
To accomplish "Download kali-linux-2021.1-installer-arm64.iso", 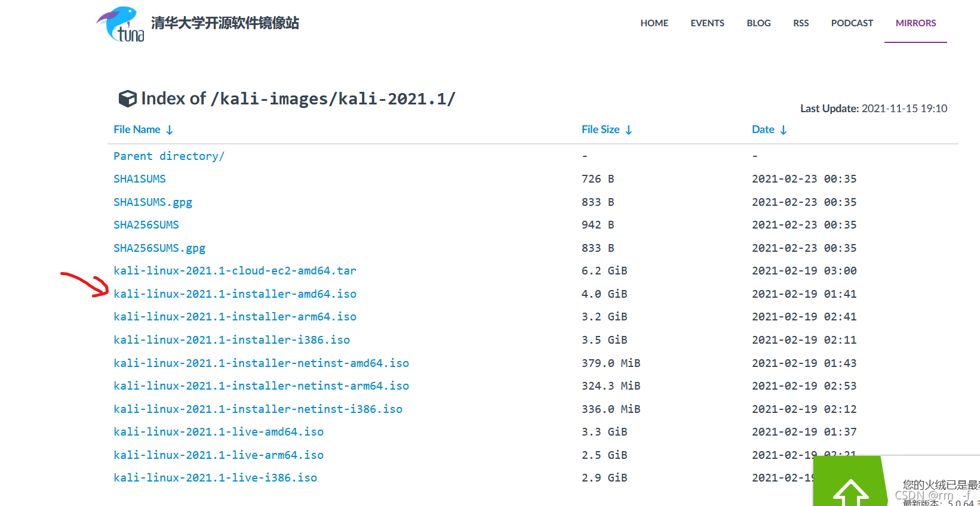I will coord(235,317).
